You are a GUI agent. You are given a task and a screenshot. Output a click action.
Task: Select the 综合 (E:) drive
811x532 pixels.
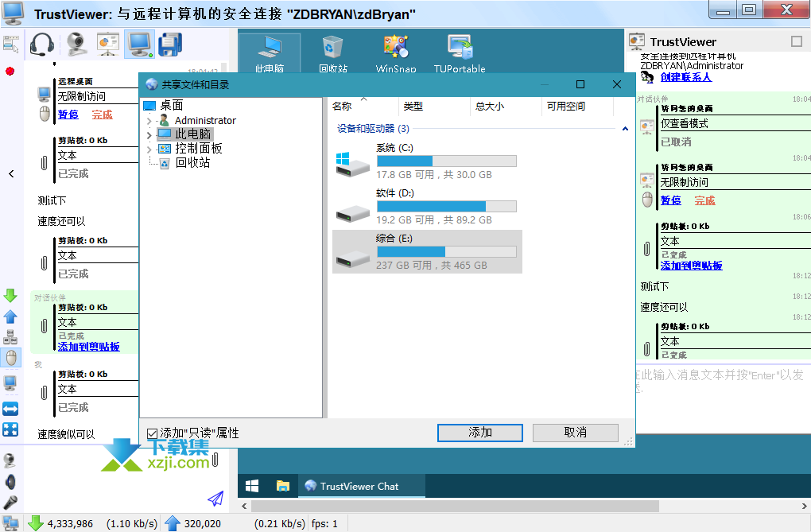pos(427,251)
